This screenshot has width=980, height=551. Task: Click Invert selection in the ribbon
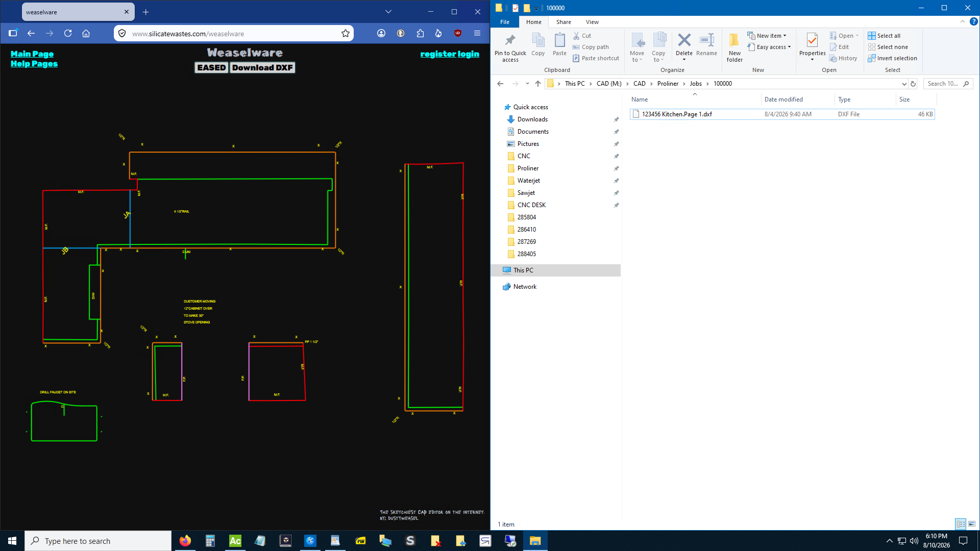coord(892,58)
